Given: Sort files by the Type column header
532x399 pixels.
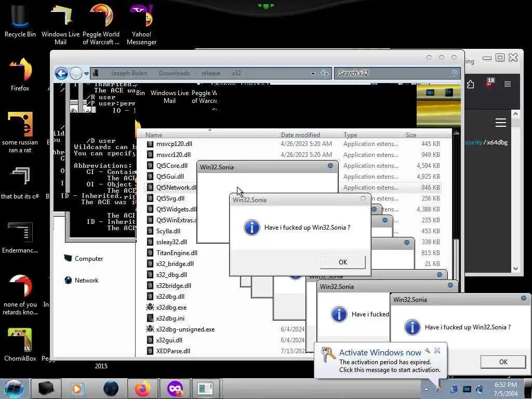Looking at the screenshot, I should tap(350, 135).
